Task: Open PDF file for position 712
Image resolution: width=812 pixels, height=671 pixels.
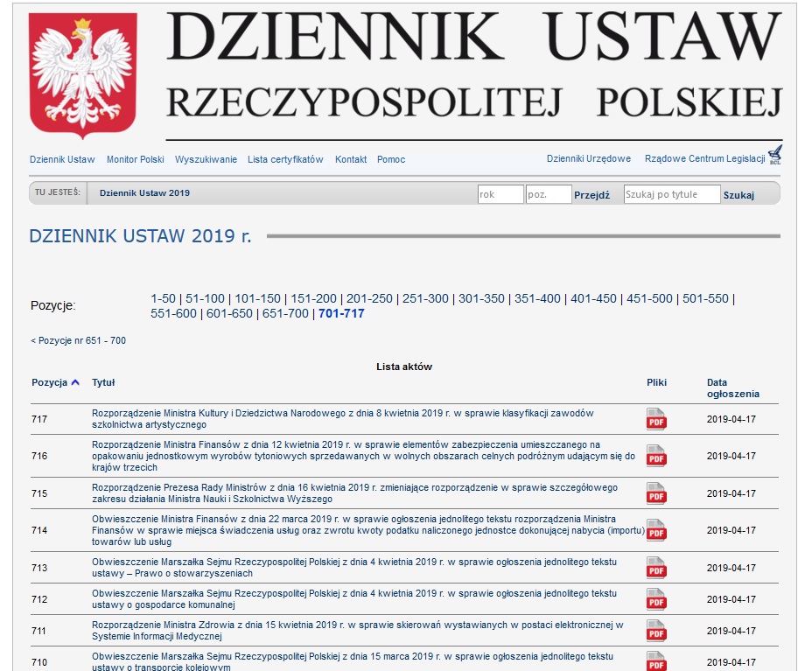Action: pos(656,599)
